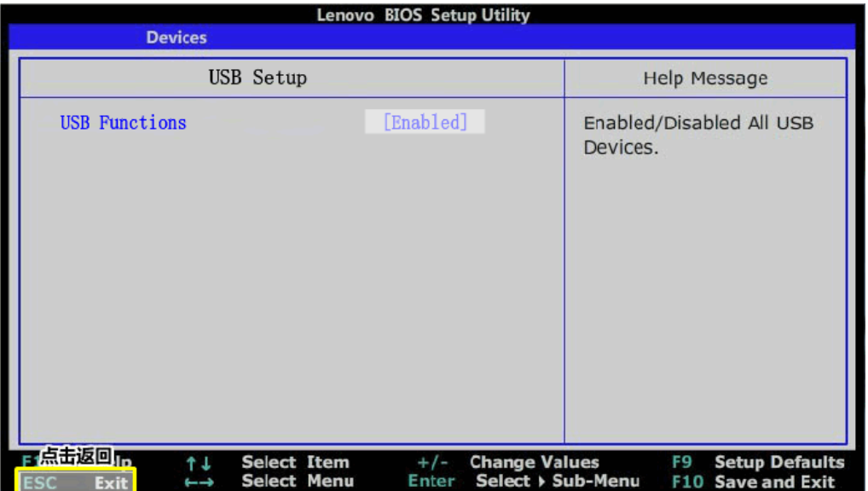The width and height of the screenshot is (868, 491).
Task: Click the up/down arrows Select Item icon
Action: click(x=198, y=464)
